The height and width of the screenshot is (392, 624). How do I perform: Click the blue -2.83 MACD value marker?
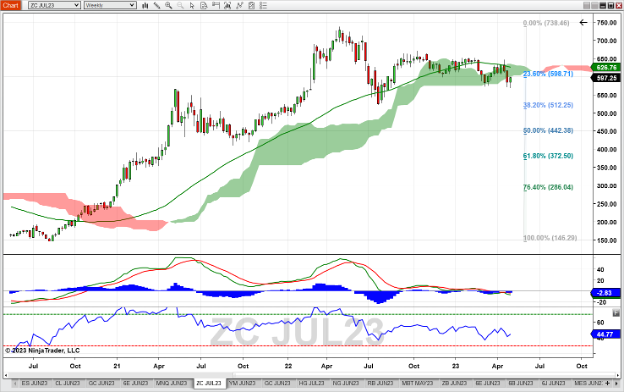[606, 293]
